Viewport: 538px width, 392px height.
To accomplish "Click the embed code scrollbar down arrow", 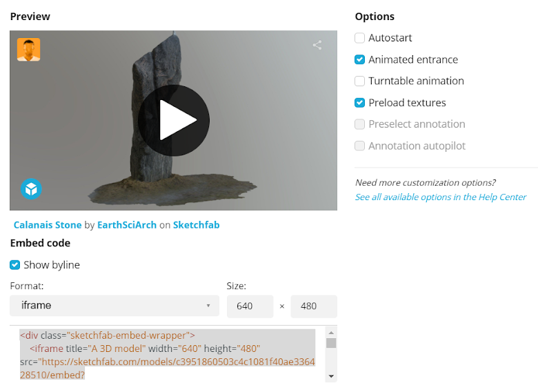I will (331, 376).
